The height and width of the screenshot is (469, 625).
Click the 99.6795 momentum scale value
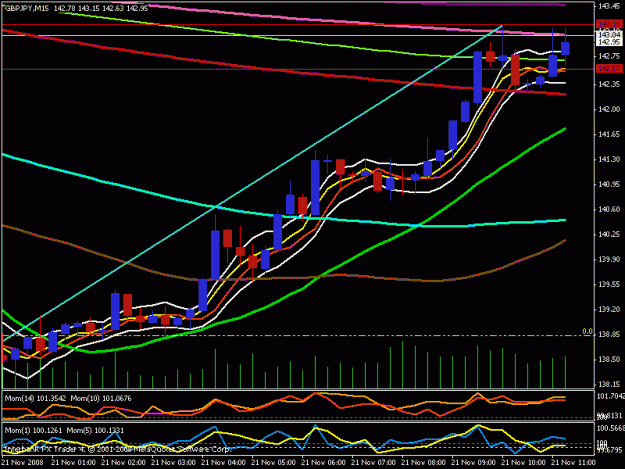coord(610,451)
